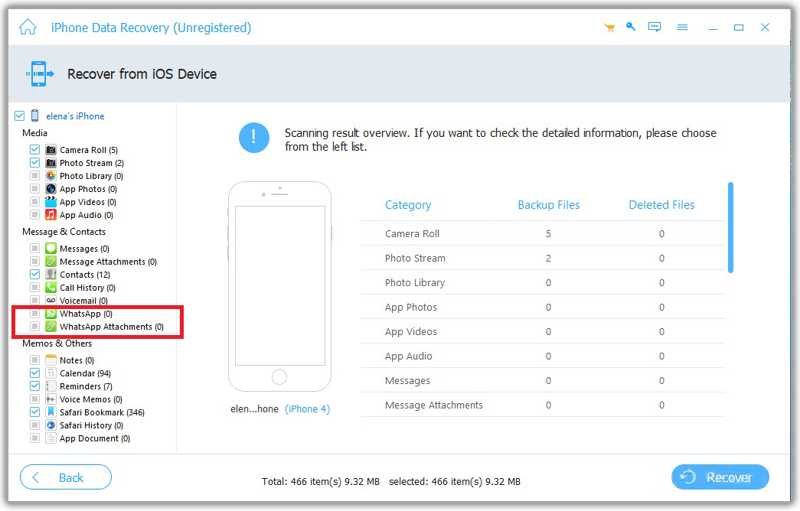Toggle the WhatsApp checkbox
This screenshot has width=800, height=511.
click(x=35, y=314)
